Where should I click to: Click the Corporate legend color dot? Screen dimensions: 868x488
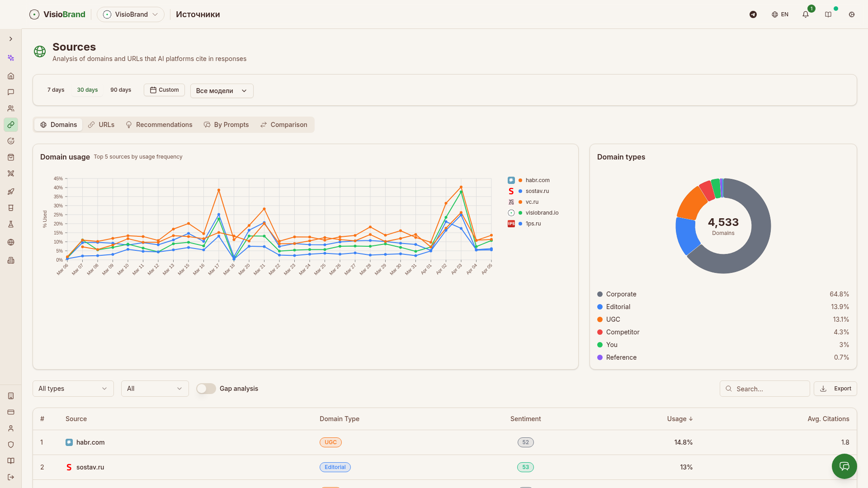(x=600, y=294)
